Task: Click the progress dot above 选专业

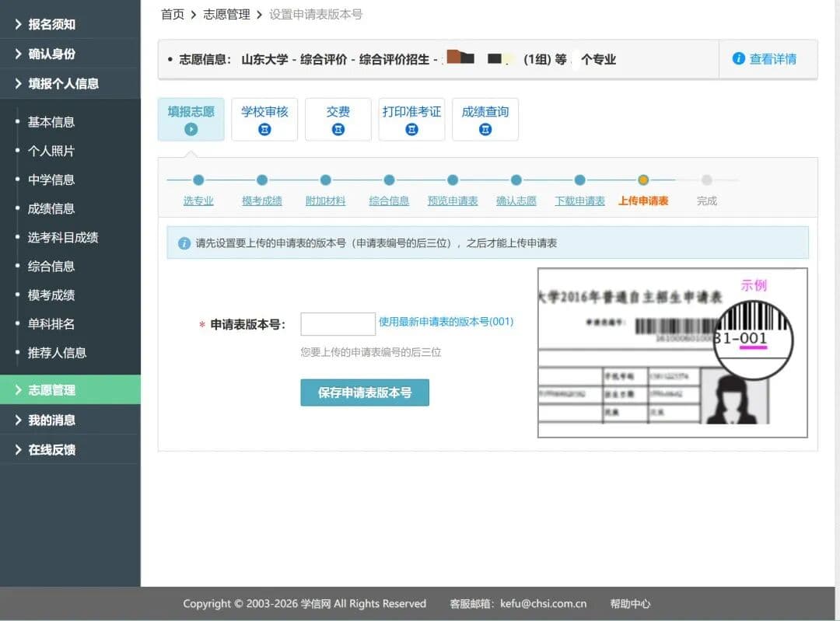Action: click(x=198, y=180)
